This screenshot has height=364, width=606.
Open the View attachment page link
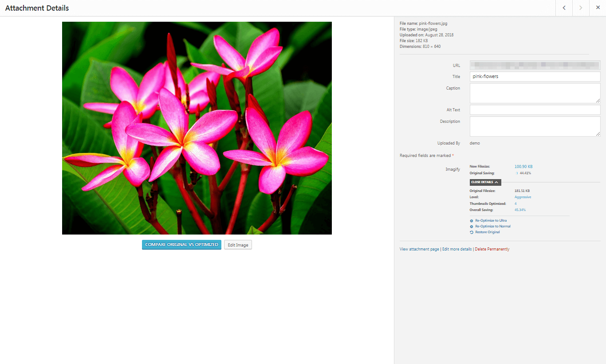419,249
